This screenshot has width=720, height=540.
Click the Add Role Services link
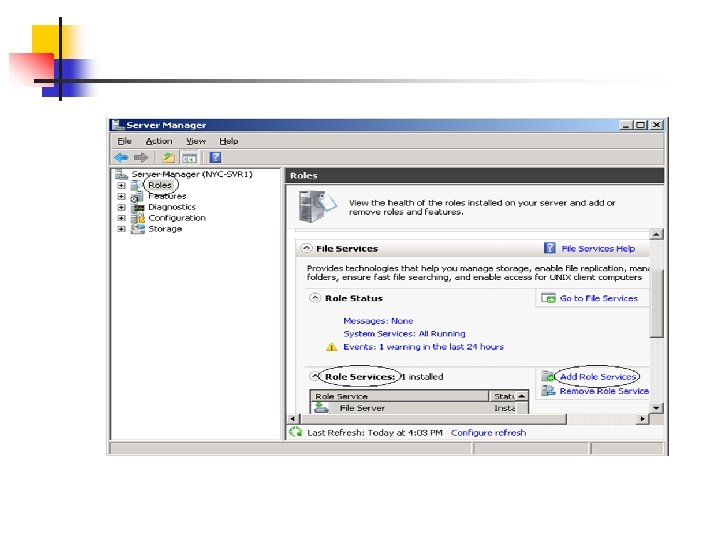pos(598,377)
